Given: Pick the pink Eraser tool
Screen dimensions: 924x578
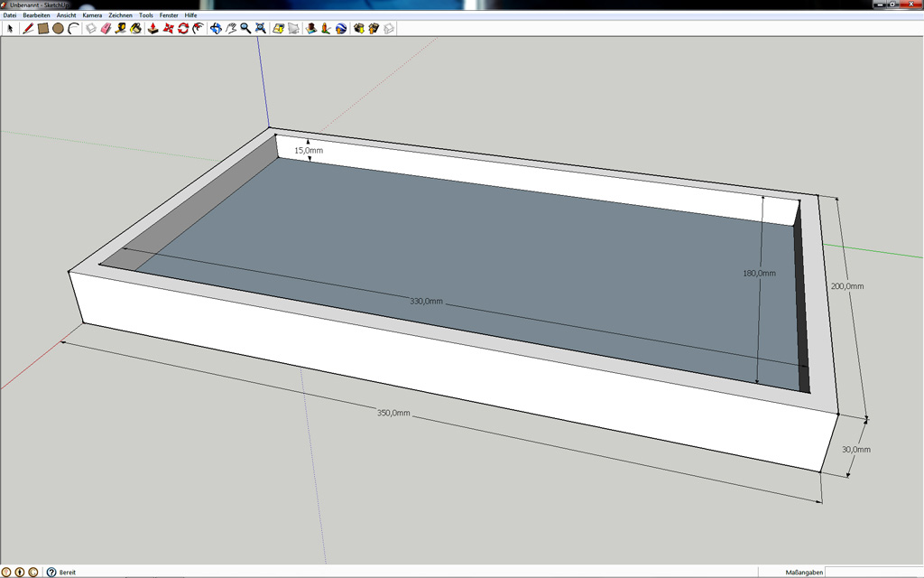Looking at the screenshot, I should point(106,28).
